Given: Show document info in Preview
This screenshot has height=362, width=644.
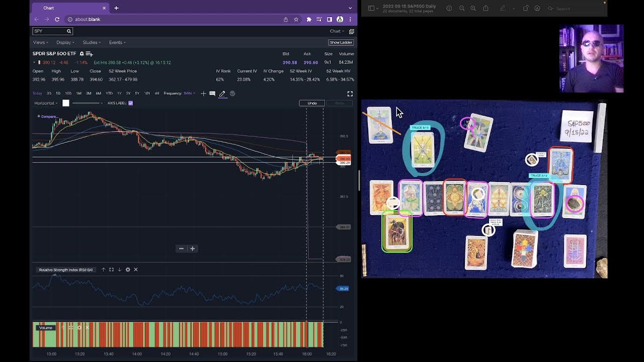Looking at the screenshot, I should 449,8.
